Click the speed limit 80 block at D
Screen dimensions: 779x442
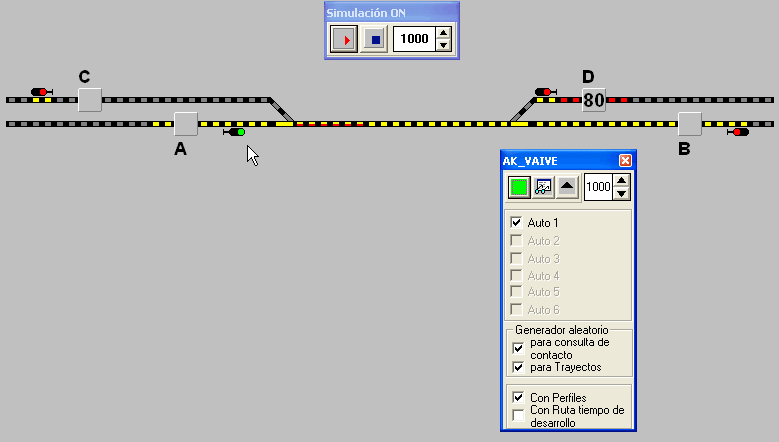(x=594, y=100)
